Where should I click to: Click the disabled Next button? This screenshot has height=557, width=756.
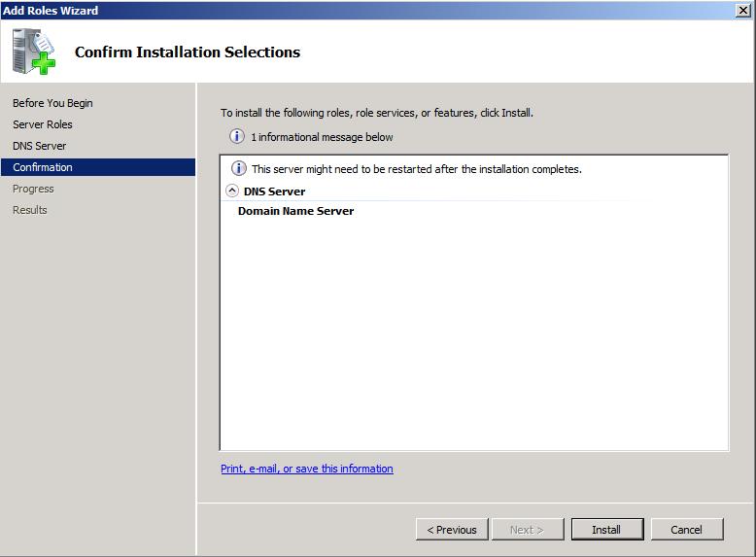click(527, 530)
